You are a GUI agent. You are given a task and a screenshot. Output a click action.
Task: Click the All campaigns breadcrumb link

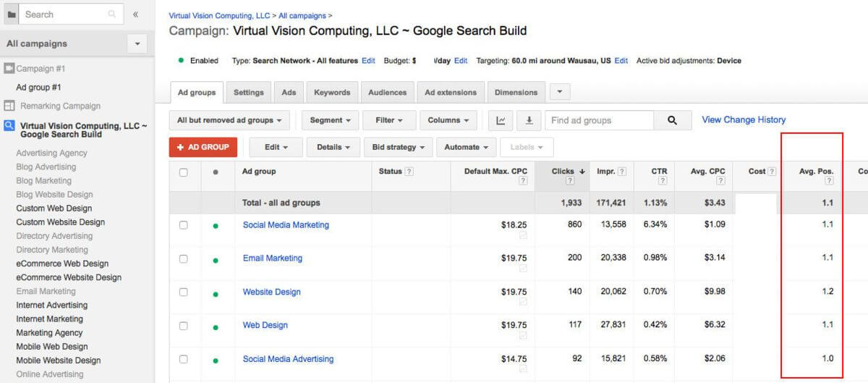click(302, 15)
